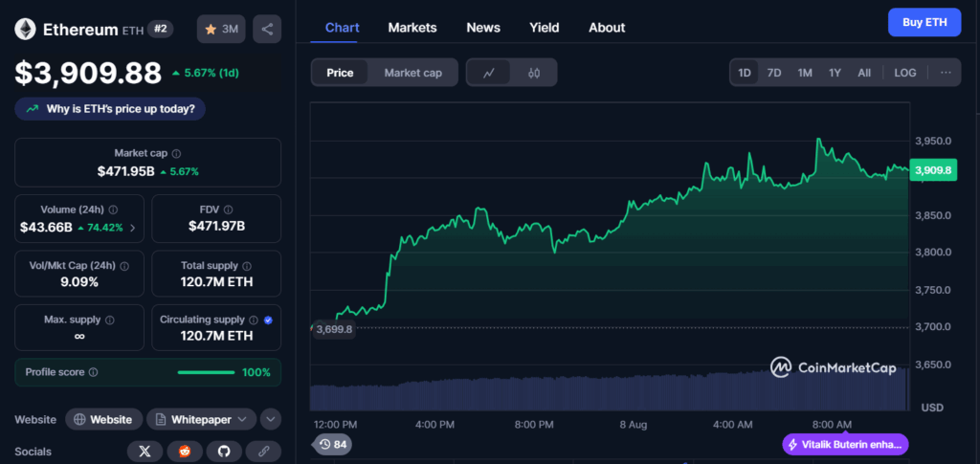Click the 3,909.8 current price label
980x464 pixels.
tap(933, 170)
